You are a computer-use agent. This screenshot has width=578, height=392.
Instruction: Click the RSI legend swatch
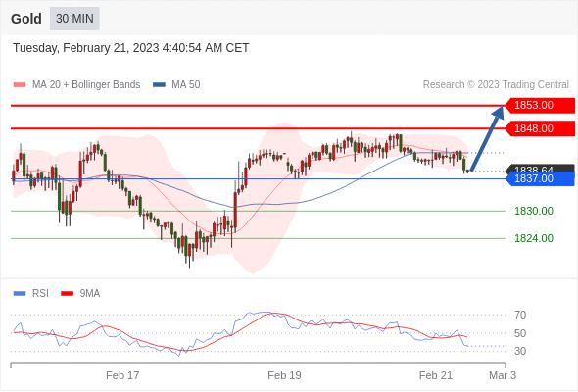(20, 294)
